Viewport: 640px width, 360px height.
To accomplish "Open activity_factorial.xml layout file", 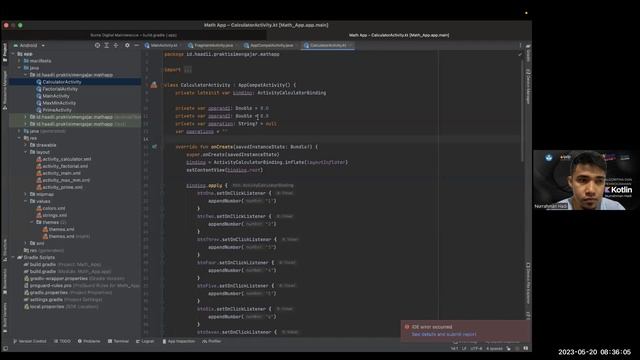I will 62,166.
